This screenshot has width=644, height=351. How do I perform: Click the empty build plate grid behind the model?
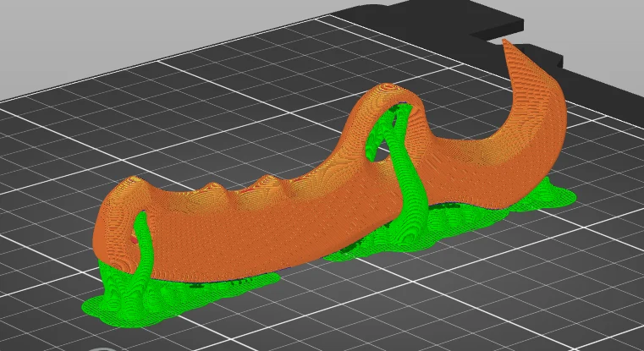pyautogui.click(x=246, y=102)
